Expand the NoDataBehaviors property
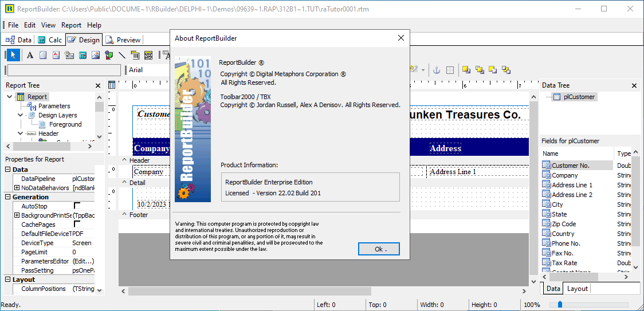Image resolution: width=644 pixels, height=311 pixels. coord(17,188)
